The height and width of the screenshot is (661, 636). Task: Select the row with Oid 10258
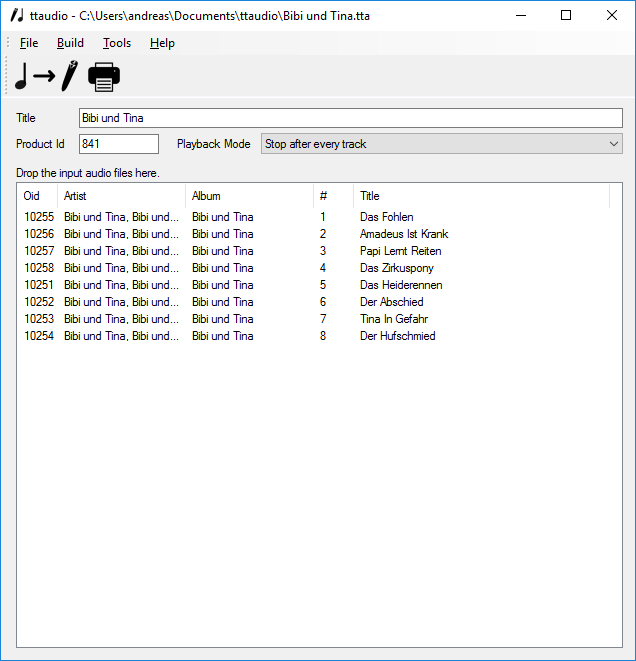pyautogui.click(x=314, y=268)
